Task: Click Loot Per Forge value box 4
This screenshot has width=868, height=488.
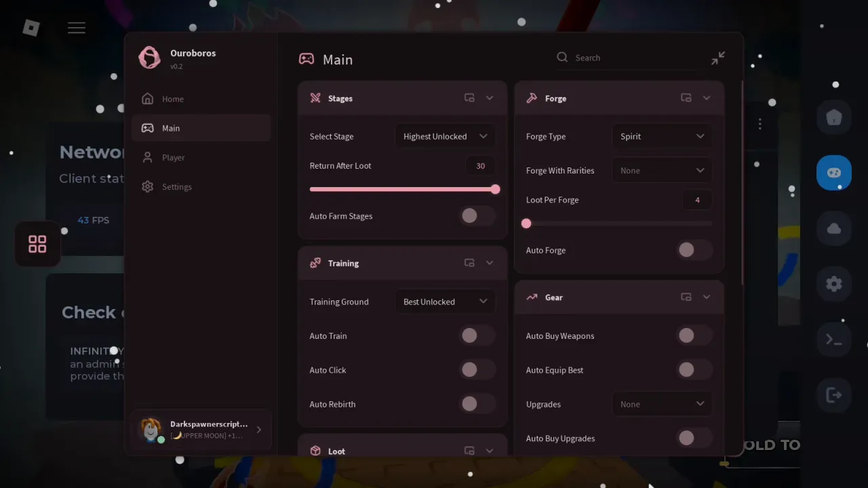Action: [x=698, y=200]
